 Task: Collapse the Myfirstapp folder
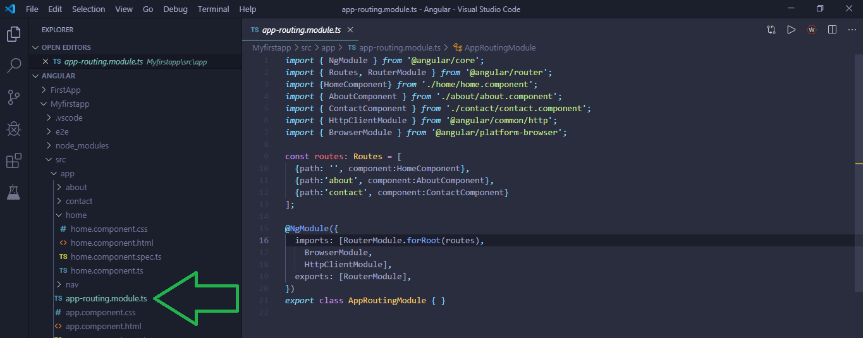[x=44, y=104]
